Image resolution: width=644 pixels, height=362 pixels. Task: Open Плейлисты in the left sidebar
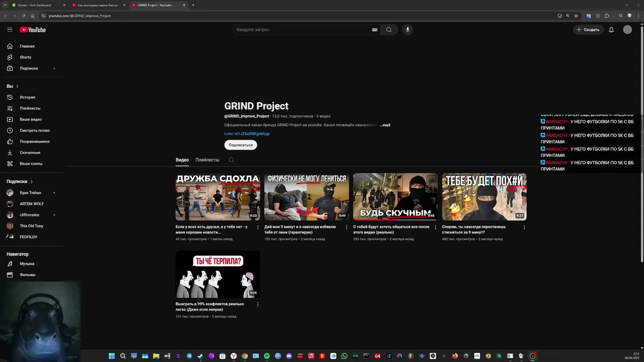click(x=32, y=108)
